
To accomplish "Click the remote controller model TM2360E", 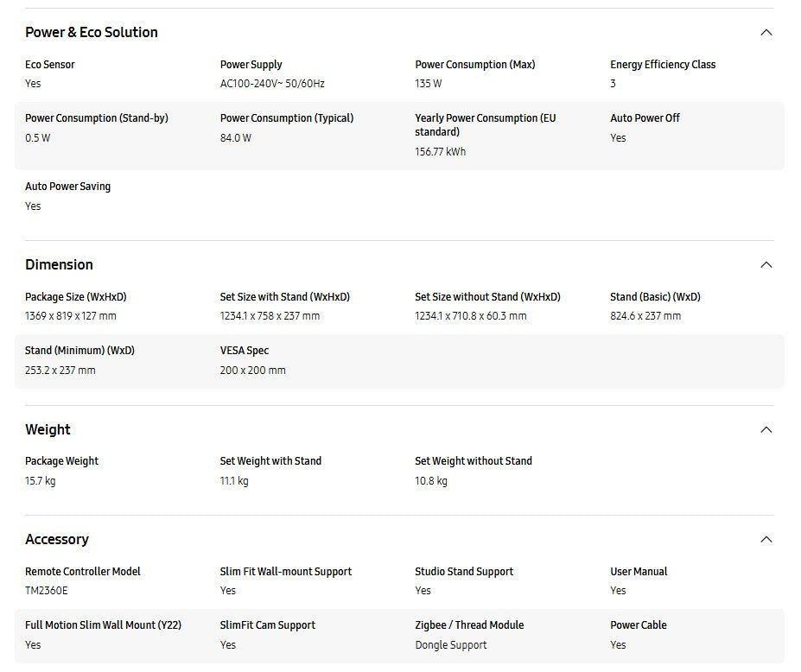I will coord(46,591).
